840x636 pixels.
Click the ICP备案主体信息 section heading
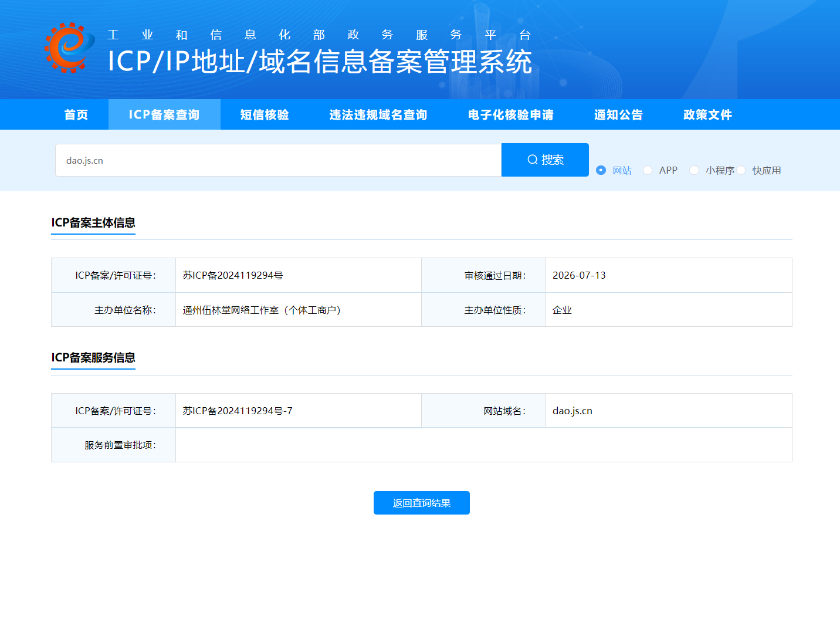pos(93,222)
